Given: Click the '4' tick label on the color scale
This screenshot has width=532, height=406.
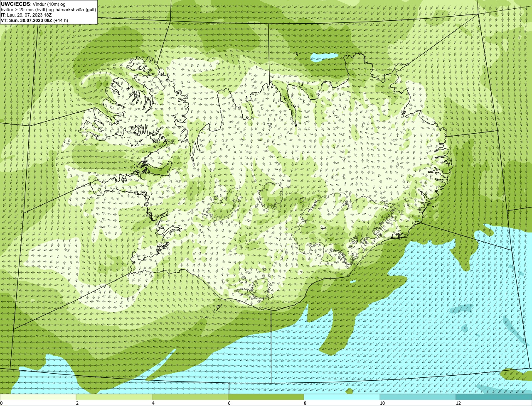Looking at the screenshot, I should (153, 403).
